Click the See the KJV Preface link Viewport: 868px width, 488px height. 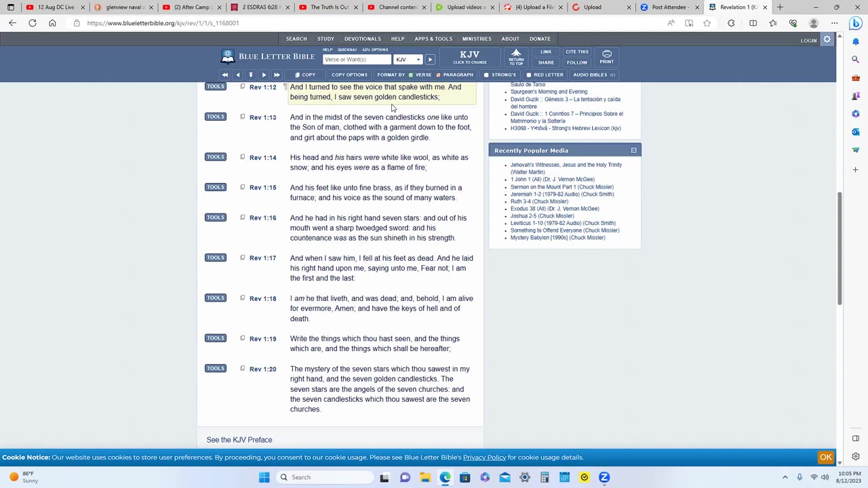pyautogui.click(x=239, y=440)
